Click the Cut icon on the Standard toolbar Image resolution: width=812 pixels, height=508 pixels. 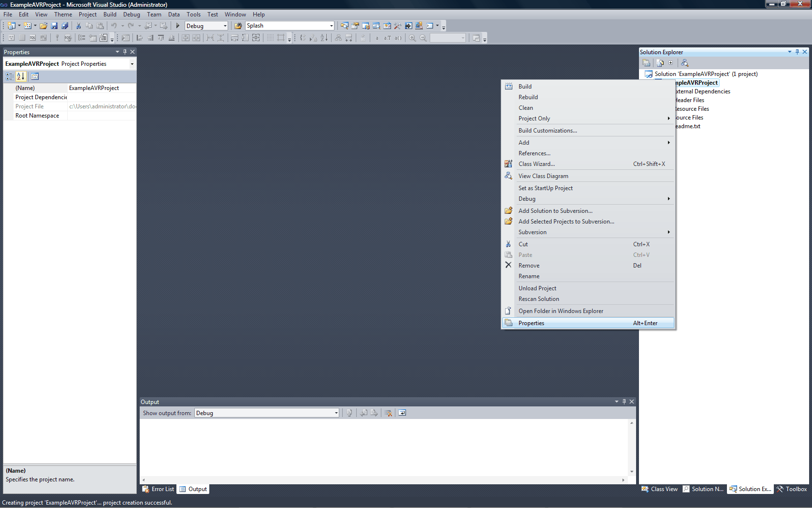point(78,26)
